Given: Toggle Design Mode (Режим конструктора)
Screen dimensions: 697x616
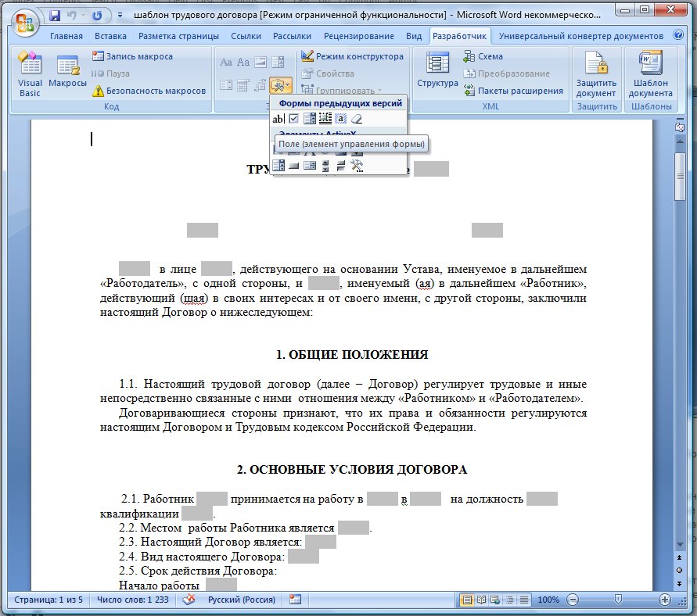Looking at the screenshot, I should (x=352, y=56).
